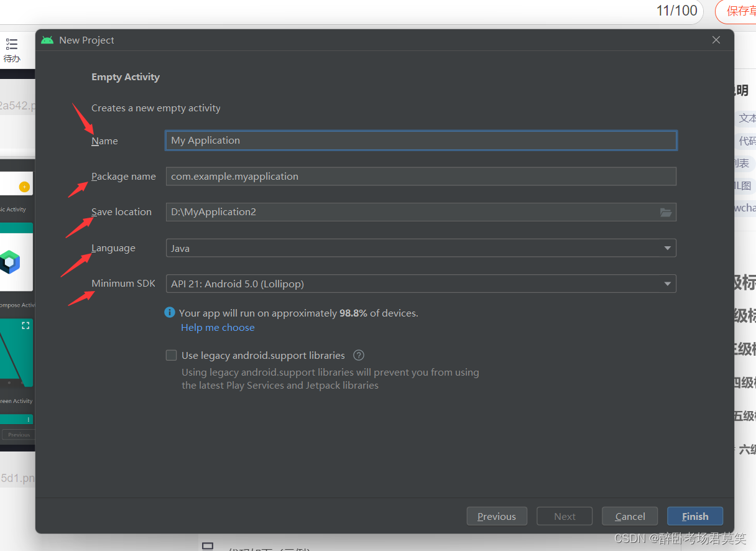The height and width of the screenshot is (551, 756).
Task: Close the New Project dialog
Action: (x=716, y=40)
